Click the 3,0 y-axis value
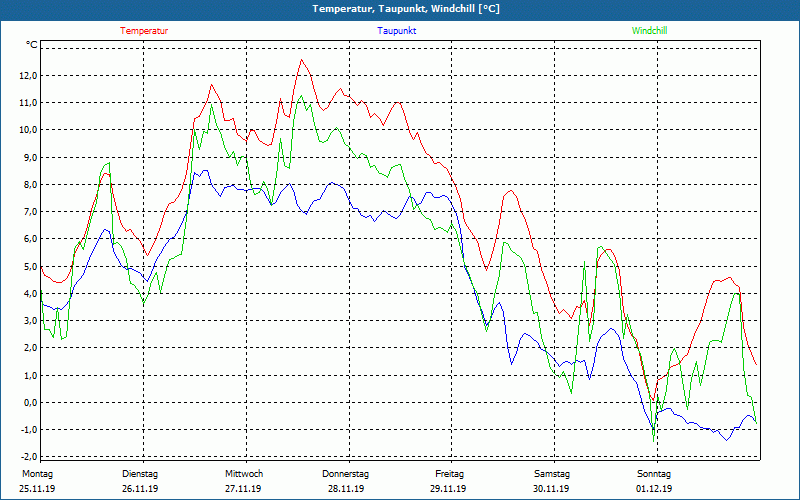The height and width of the screenshot is (500, 800). click(31, 320)
